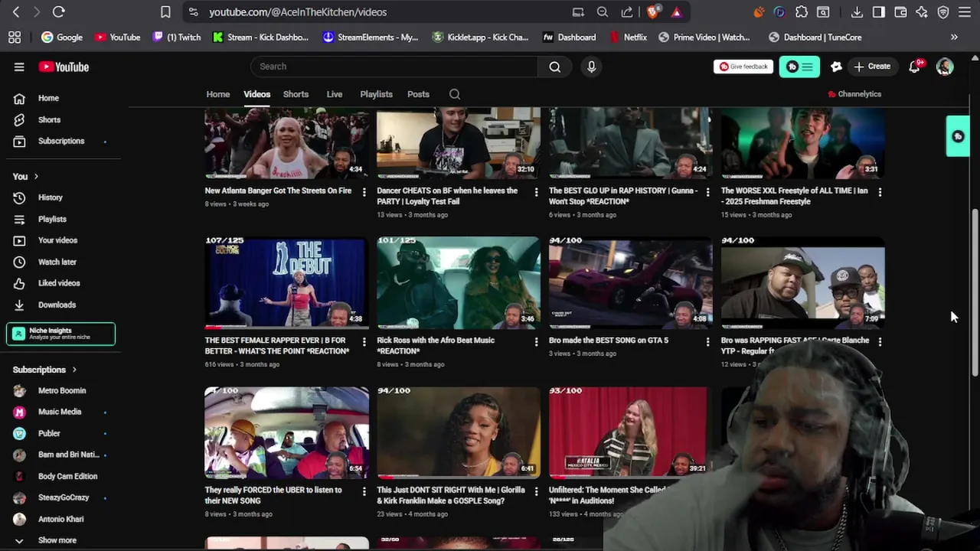
Task: Open the Playlists tab
Action: (376, 94)
